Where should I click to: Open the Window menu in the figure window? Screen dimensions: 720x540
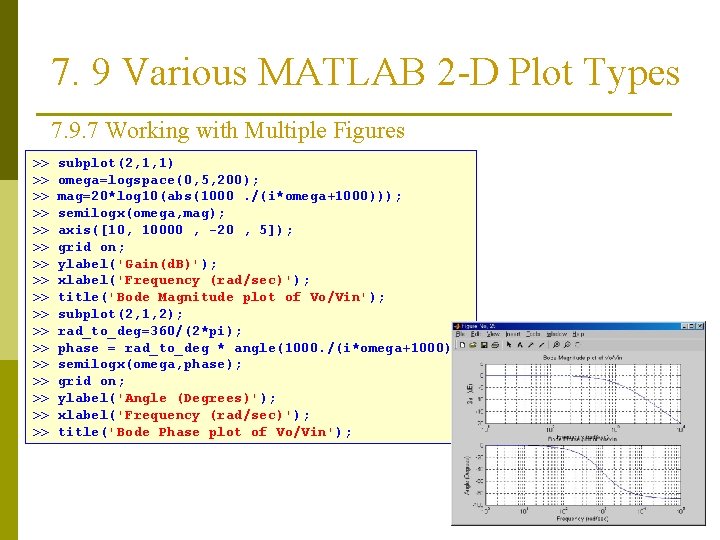coord(557,334)
